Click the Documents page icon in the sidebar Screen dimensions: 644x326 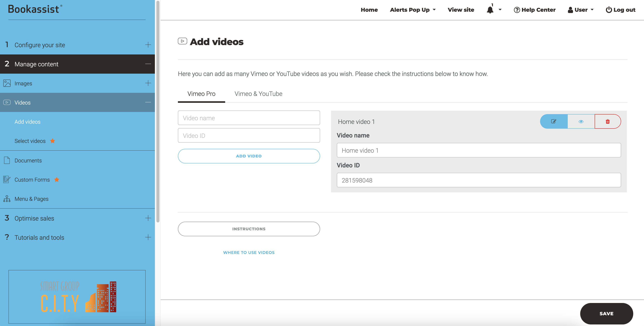coord(7,160)
